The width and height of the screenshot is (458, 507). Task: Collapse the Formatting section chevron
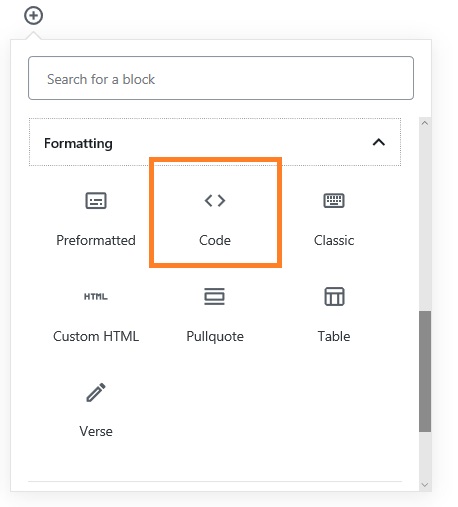(x=379, y=143)
